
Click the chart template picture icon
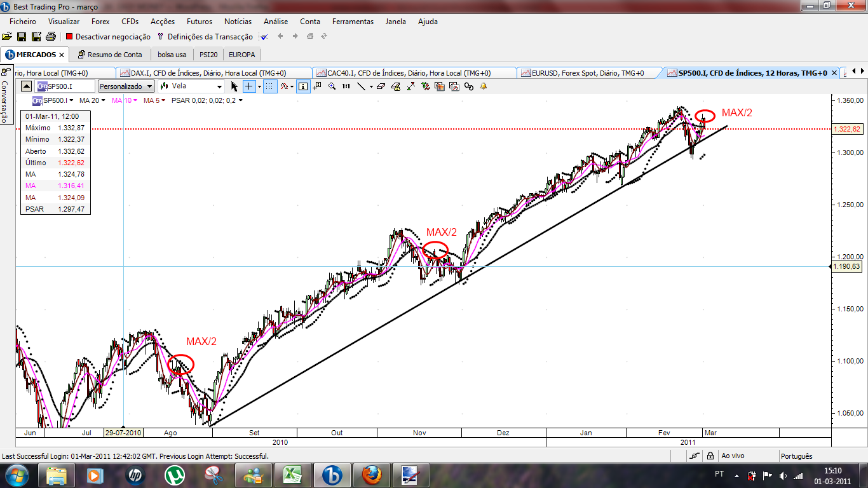[x=440, y=86]
